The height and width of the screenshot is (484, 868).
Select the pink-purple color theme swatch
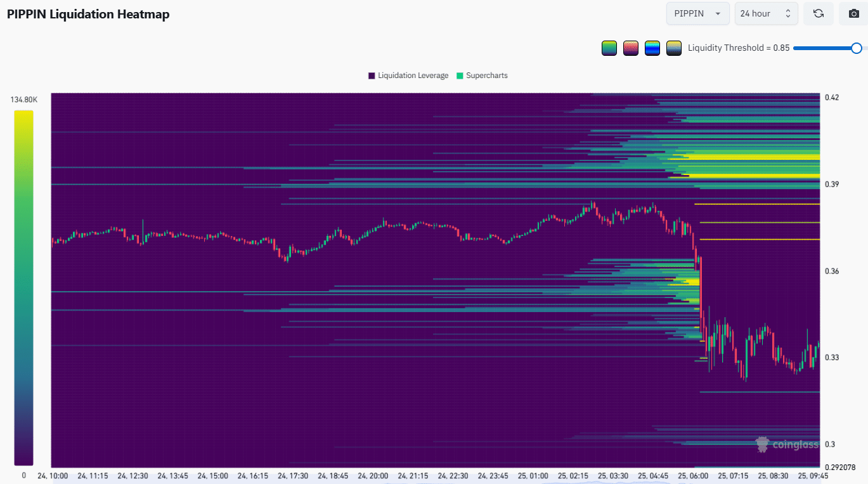(x=630, y=48)
